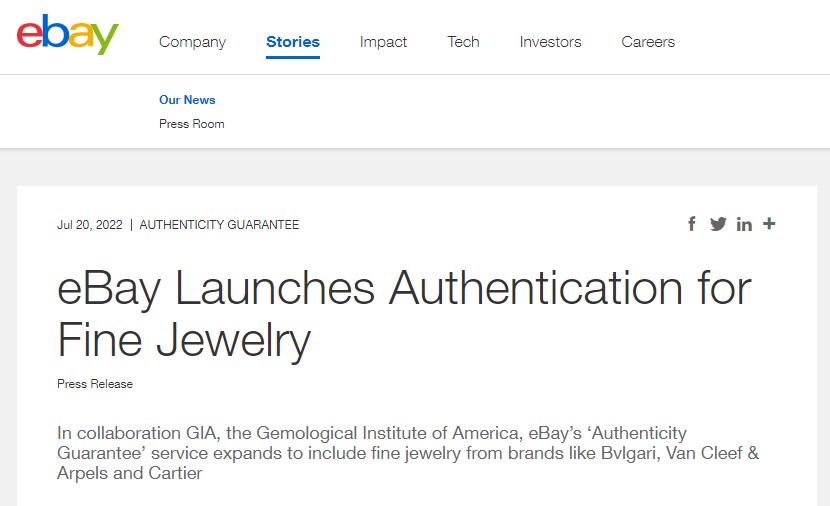This screenshot has width=830, height=506.
Task: Go to the Press Room
Action: tap(192, 124)
